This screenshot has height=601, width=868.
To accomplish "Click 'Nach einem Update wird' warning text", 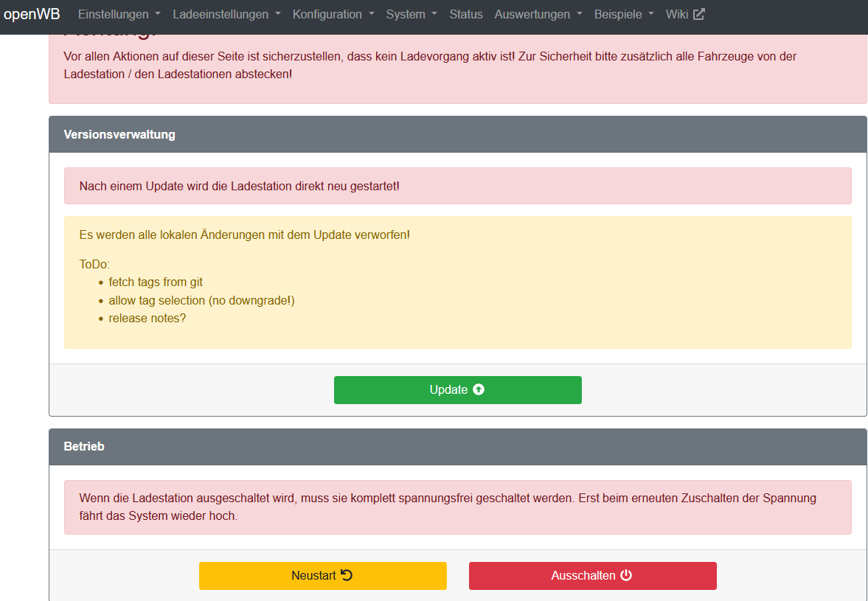I will pos(239,186).
